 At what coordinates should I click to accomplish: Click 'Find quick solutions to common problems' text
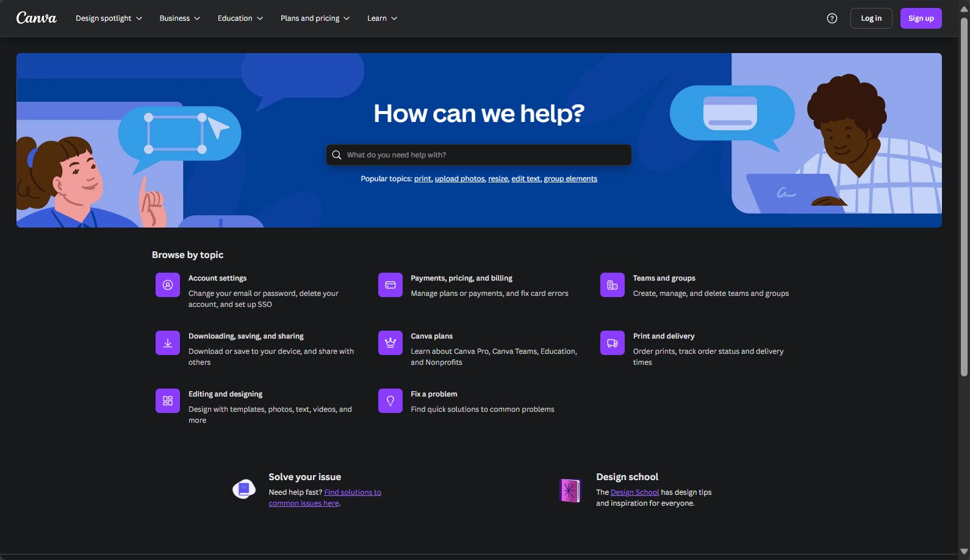[483, 409]
